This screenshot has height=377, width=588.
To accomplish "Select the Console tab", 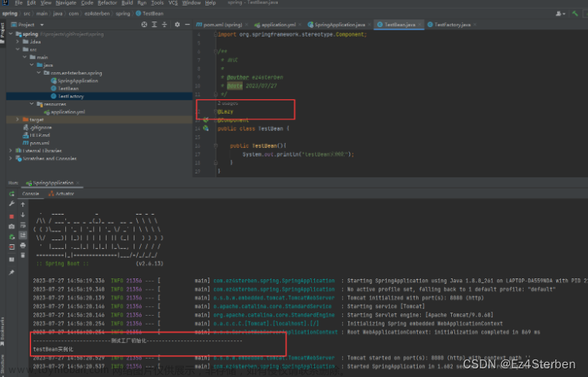I will click(30, 194).
